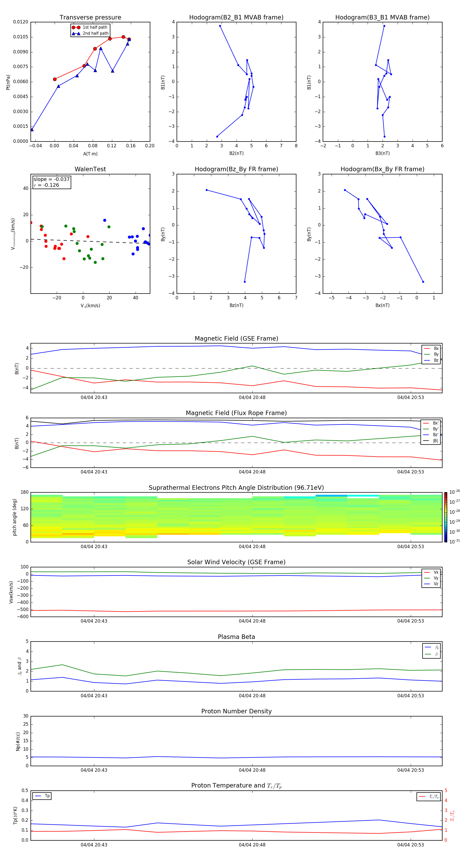The width and height of the screenshot is (473, 868).
Task: Click '04/04 20:53' tick under Plasma Beta plot
Action: [410, 695]
